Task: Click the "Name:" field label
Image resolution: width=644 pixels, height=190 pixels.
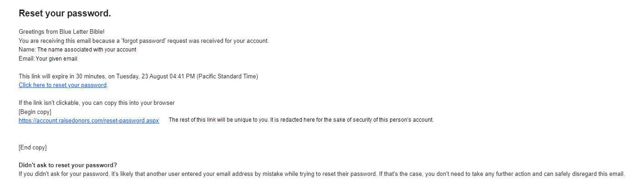Action: pos(27,49)
